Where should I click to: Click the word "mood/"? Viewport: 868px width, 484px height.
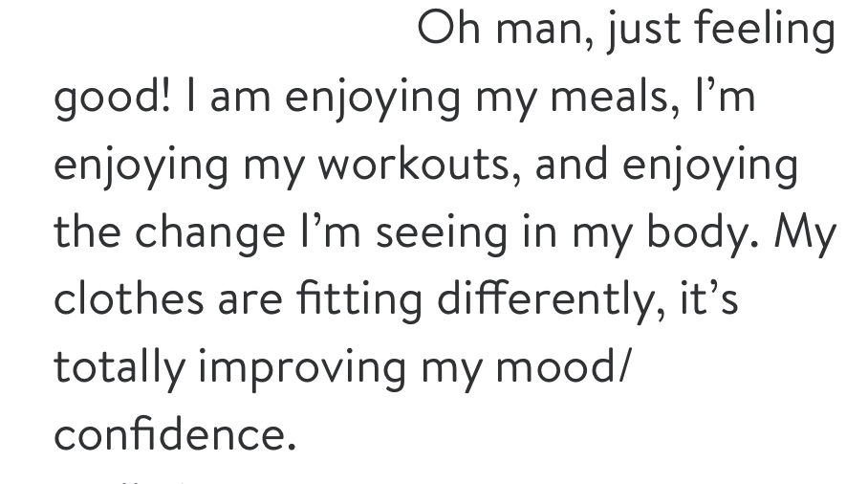coord(562,367)
